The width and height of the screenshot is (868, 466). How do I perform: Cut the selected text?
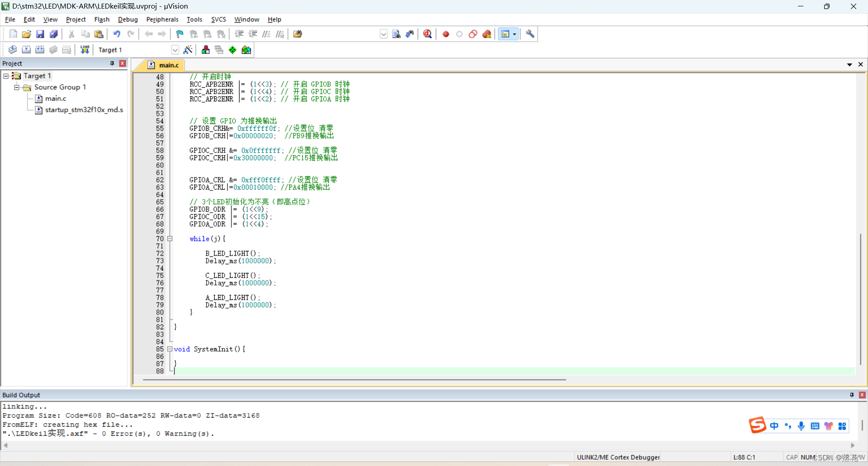[71, 34]
